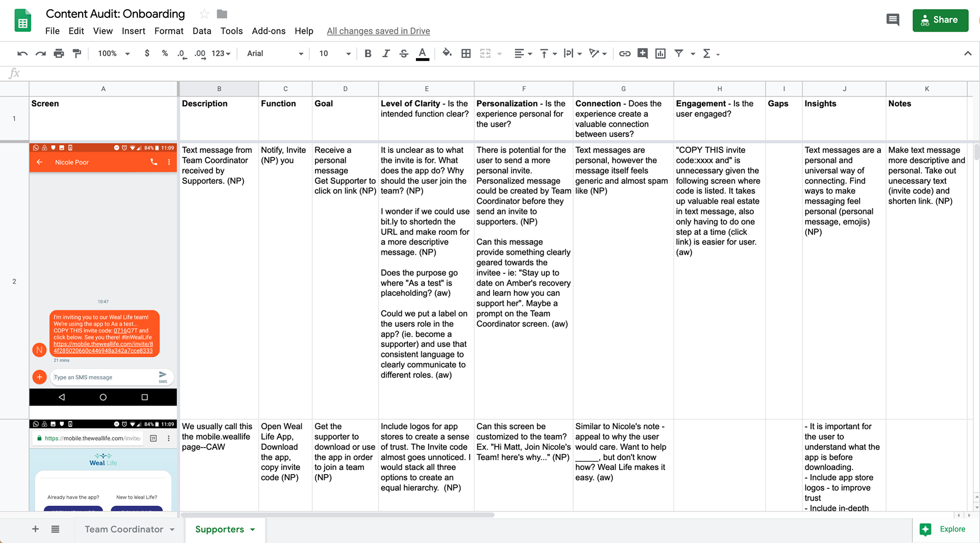Open the Functions sigma dropdown
Viewport: 980px width, 543px height.
tap(711, 54)
